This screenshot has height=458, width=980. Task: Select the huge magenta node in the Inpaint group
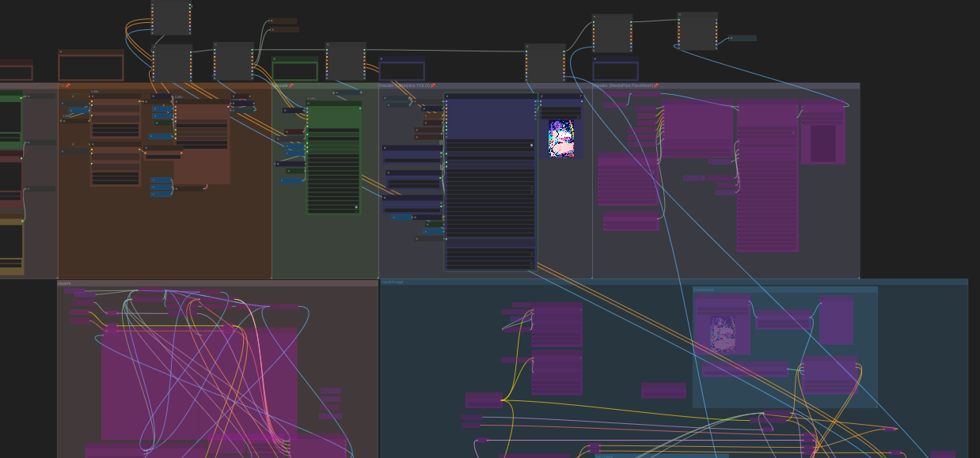click(199, 383)
